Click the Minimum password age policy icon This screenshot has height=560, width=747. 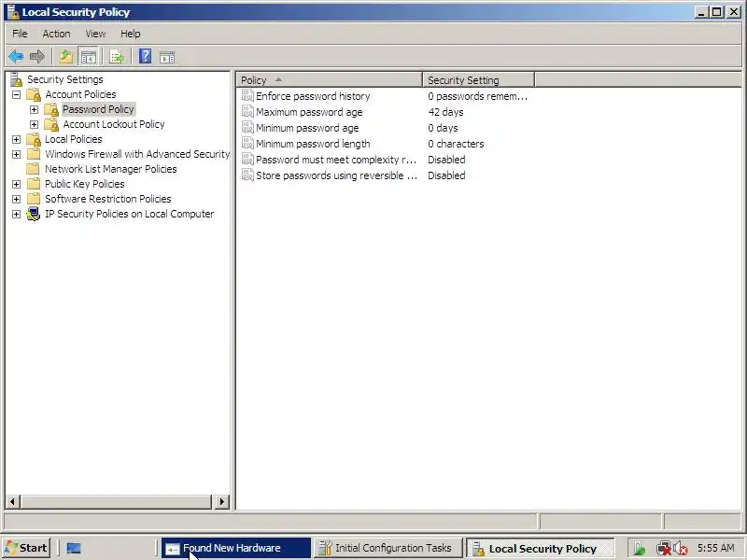click(247, 128)
